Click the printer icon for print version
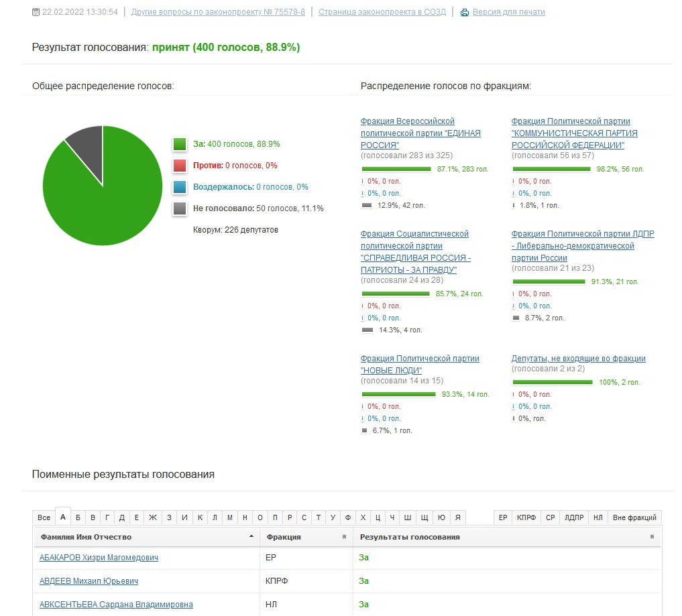The width and height of the screenshot is (682, 616). point(465,12)
